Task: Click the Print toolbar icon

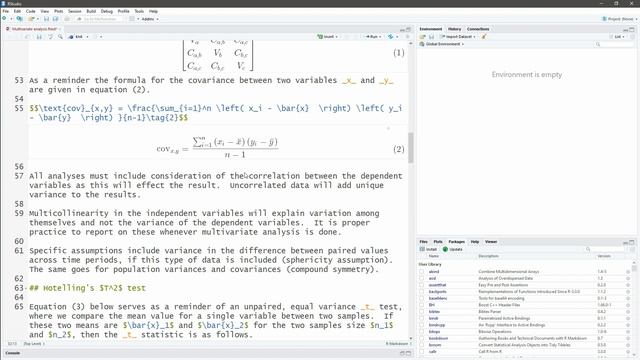Action: 67,19
